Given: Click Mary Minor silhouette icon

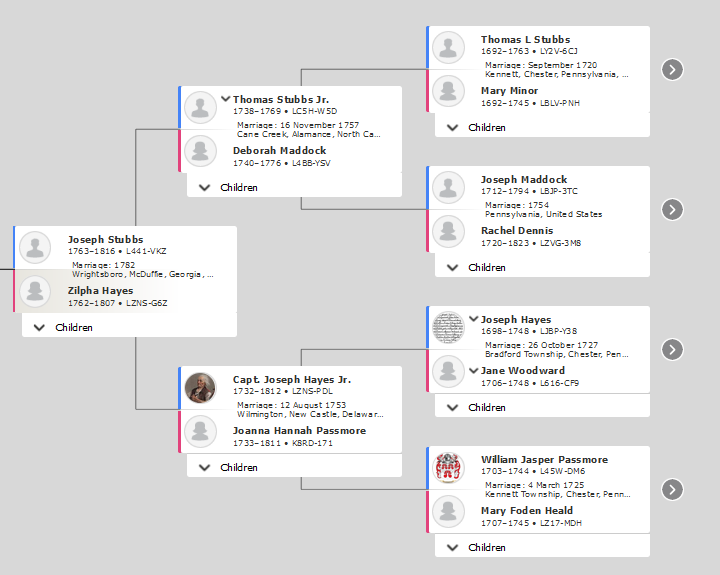Looking at the screenshot, I should click(x=448, y=91).
